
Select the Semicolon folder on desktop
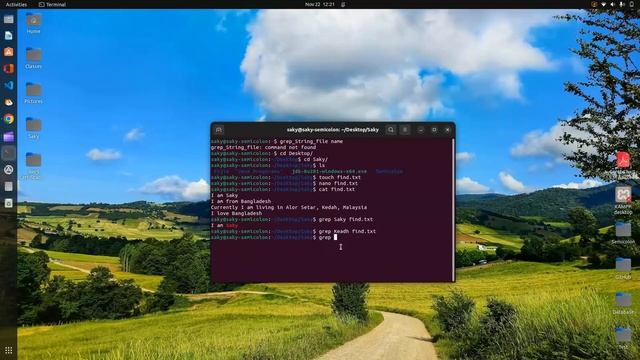click(x=623, y=233)
